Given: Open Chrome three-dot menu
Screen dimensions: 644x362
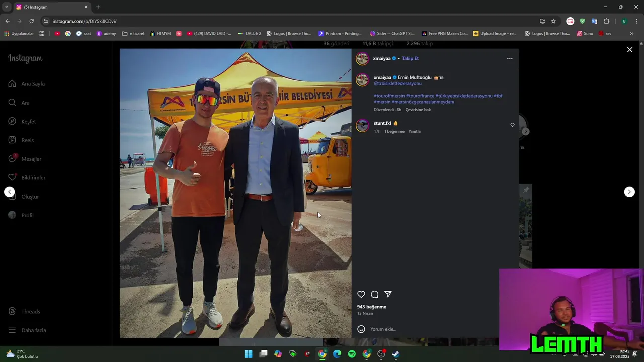Looking at the screenshot, I should [636, 21].
